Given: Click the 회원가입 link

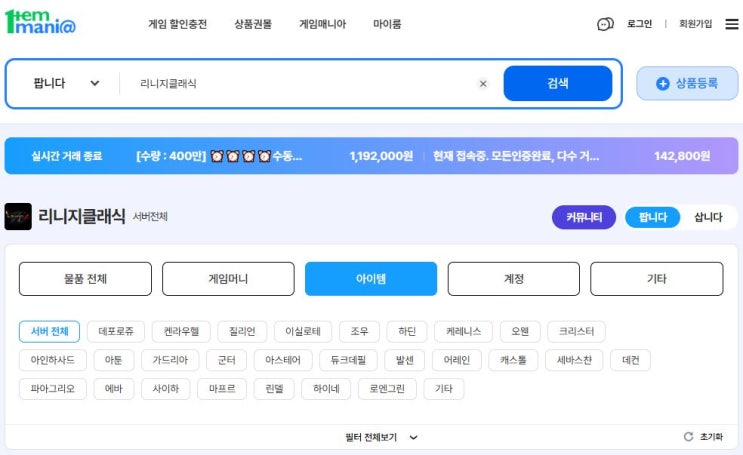Looking at the screenshot, I should tap(695, 24).
